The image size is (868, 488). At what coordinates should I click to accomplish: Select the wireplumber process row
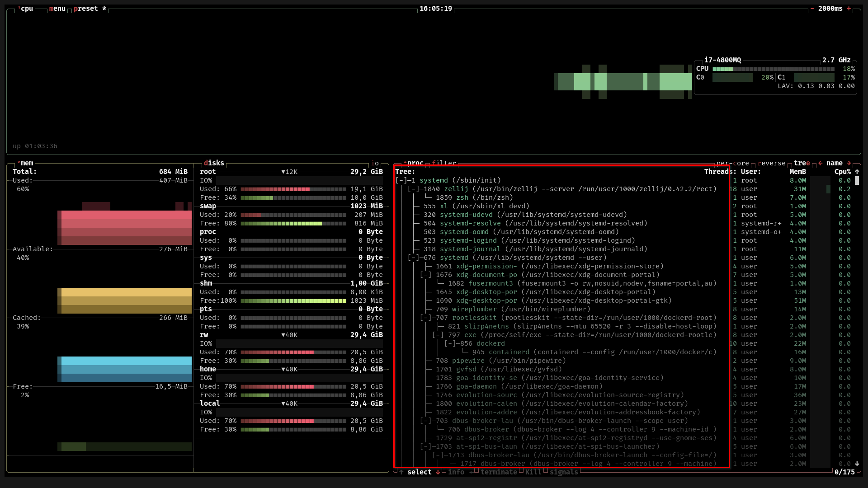tap(474, 309)
